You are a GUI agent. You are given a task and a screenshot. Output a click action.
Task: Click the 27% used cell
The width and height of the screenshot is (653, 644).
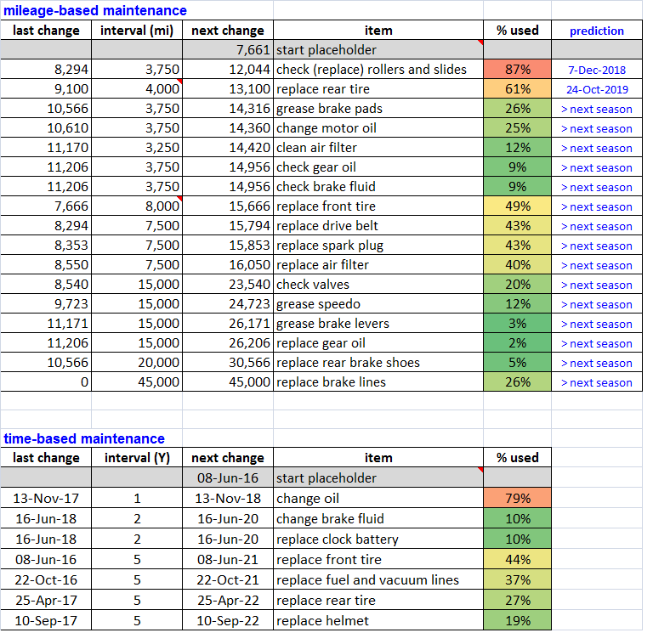517,600
